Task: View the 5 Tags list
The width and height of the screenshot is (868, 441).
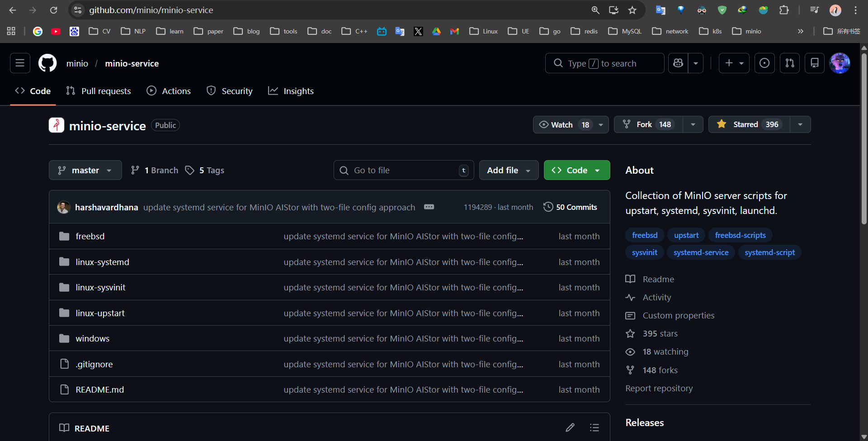Action: pyautogui.click(x=205, y=170)
